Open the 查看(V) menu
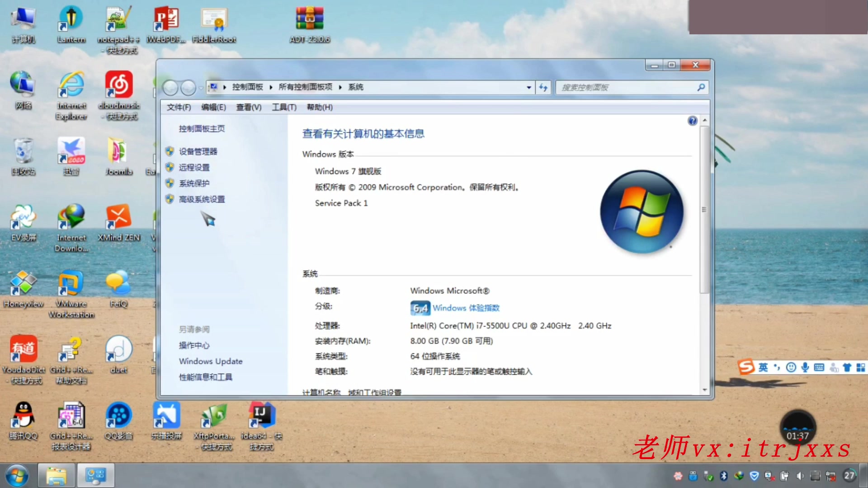 pyautogui.click(x=249, y=107)
